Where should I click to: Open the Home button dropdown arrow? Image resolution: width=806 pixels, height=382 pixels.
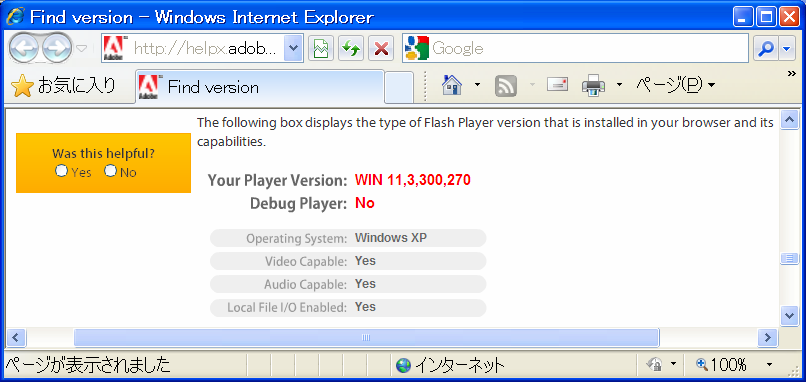tap(478, 85)
